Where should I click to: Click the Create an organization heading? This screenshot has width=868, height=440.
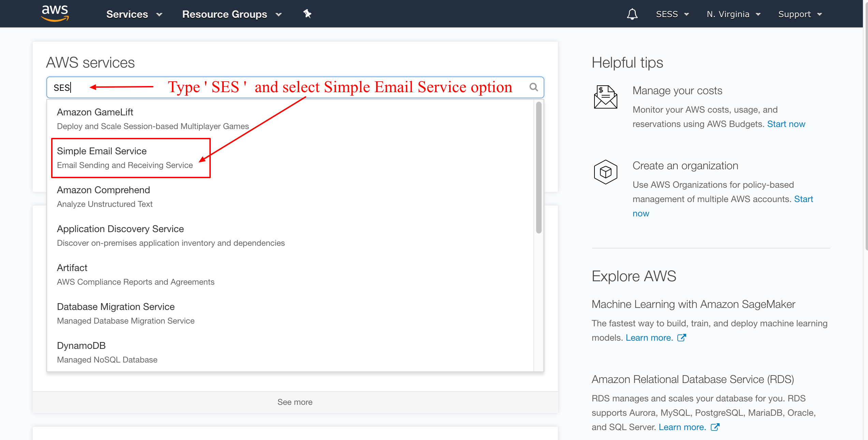point(685,166)
